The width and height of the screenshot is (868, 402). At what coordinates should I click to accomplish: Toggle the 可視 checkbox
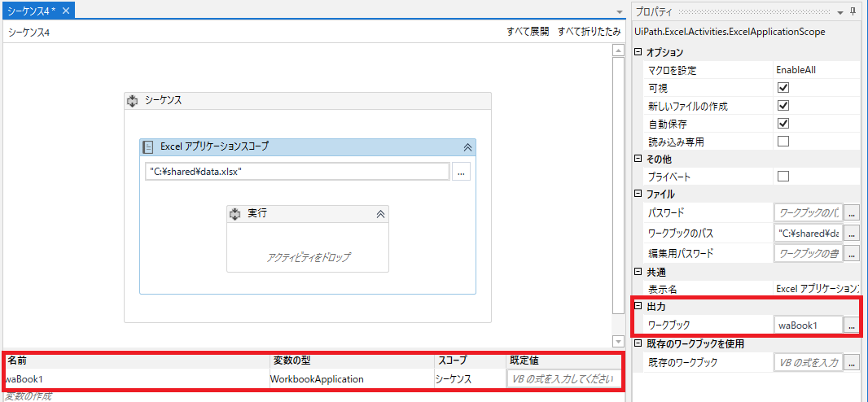[783, 88]
